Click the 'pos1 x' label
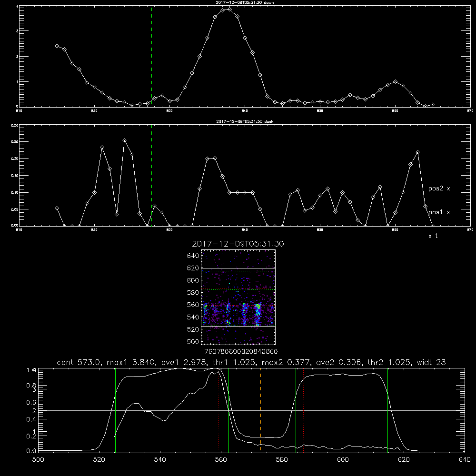Screen dimensions: 476x476 point(439,212)
